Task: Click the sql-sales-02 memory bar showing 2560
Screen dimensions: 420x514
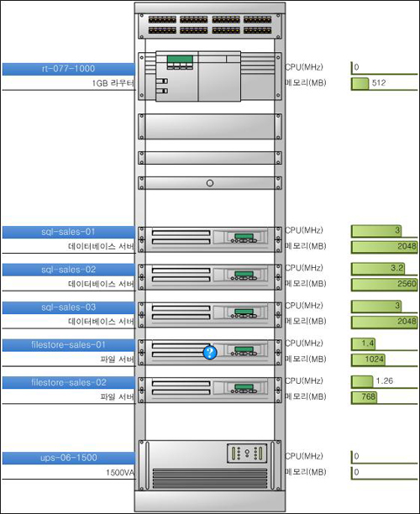Action: pos(384,284)
